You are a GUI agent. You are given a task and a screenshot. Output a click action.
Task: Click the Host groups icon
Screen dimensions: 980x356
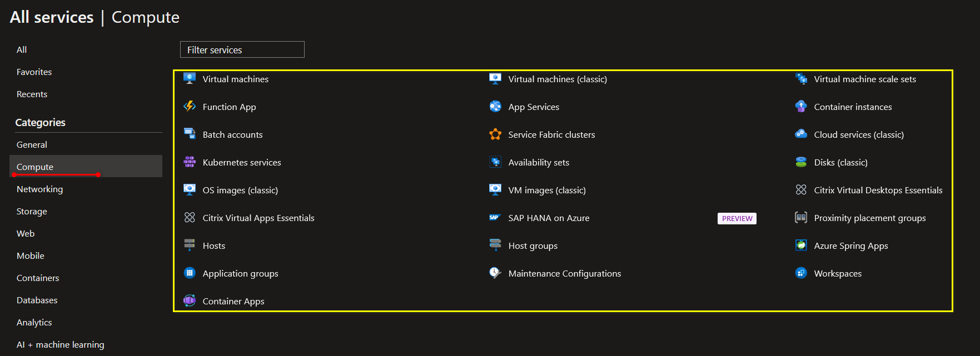(x=495, y=245)
